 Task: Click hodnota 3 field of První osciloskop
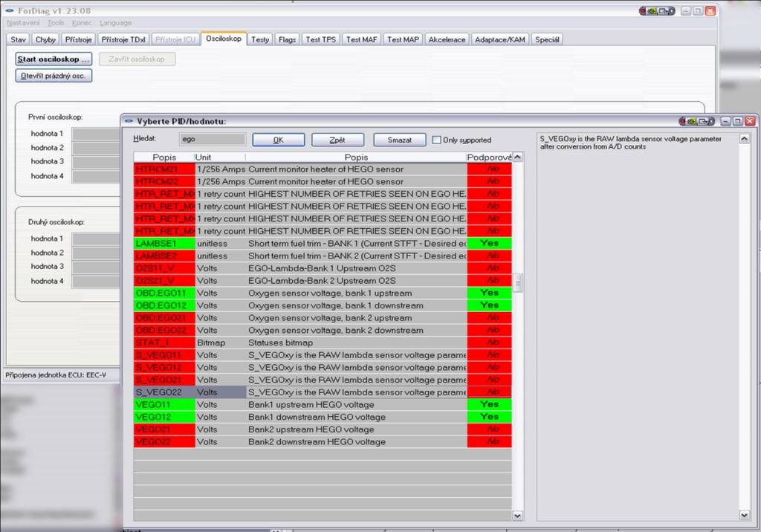click(x=96, y=162)
